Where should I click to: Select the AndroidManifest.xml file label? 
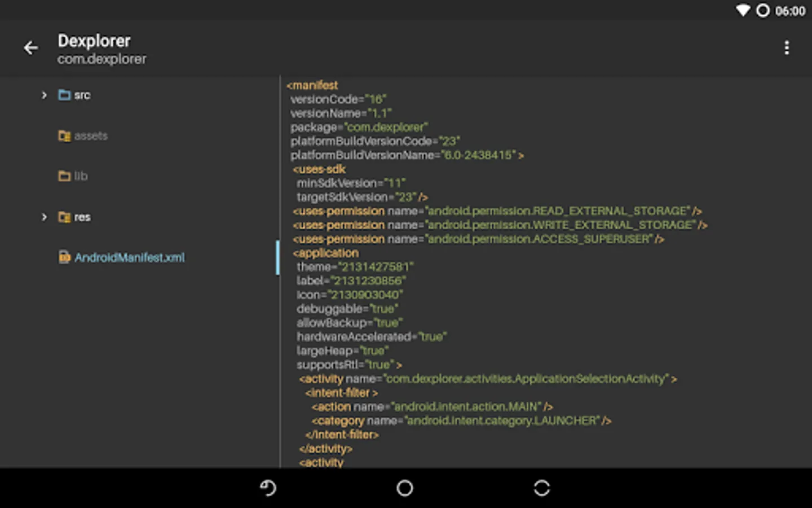pos(129,257)
